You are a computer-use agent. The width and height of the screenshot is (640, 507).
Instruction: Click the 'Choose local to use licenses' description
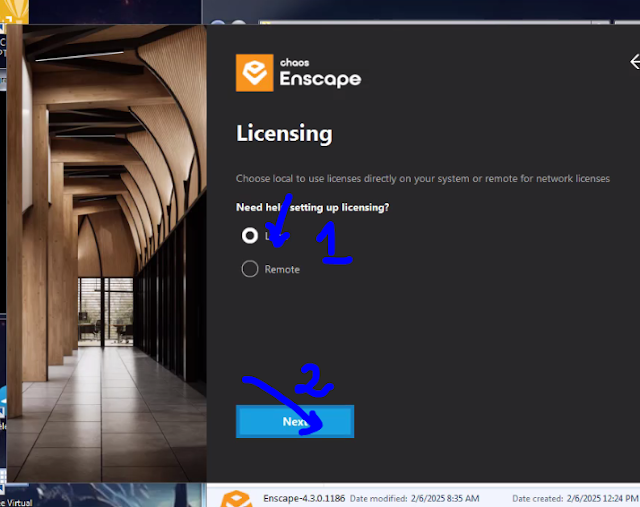click(423, 178)
